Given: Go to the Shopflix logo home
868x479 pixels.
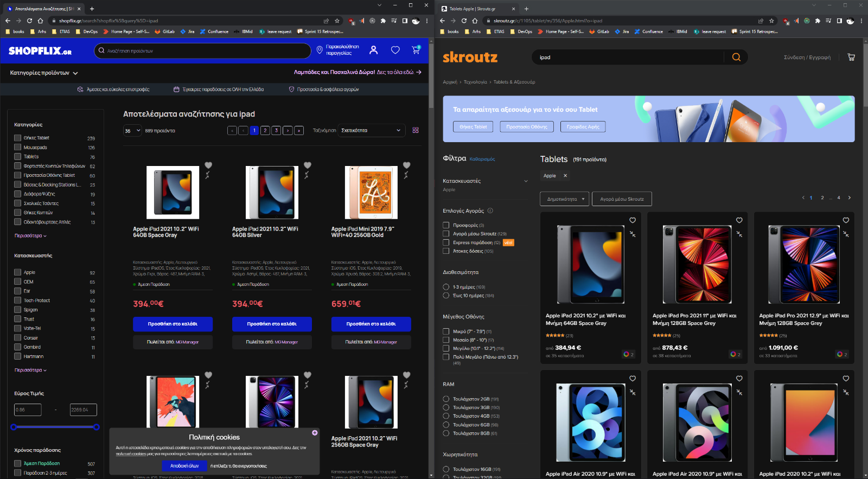Looking at the screenshot, I should [40, 51].
